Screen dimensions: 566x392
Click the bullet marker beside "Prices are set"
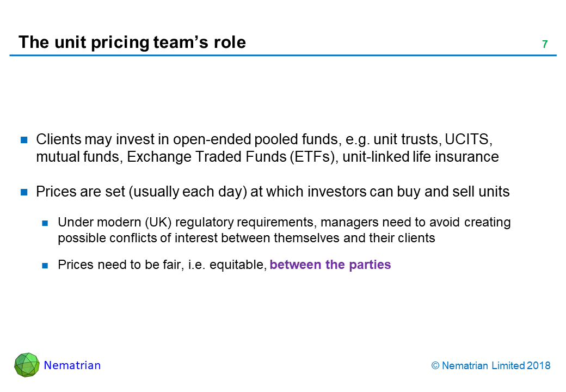(24, 192)
